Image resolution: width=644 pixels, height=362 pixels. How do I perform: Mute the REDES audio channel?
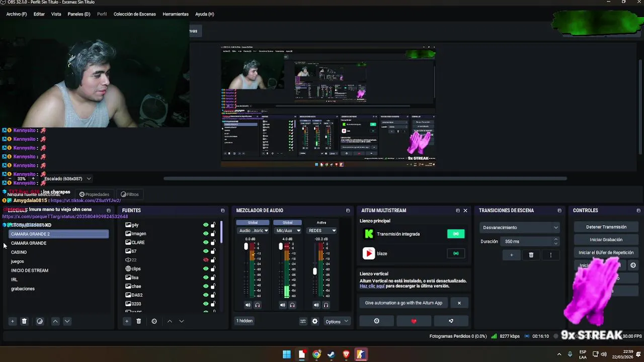pos(316,305)
